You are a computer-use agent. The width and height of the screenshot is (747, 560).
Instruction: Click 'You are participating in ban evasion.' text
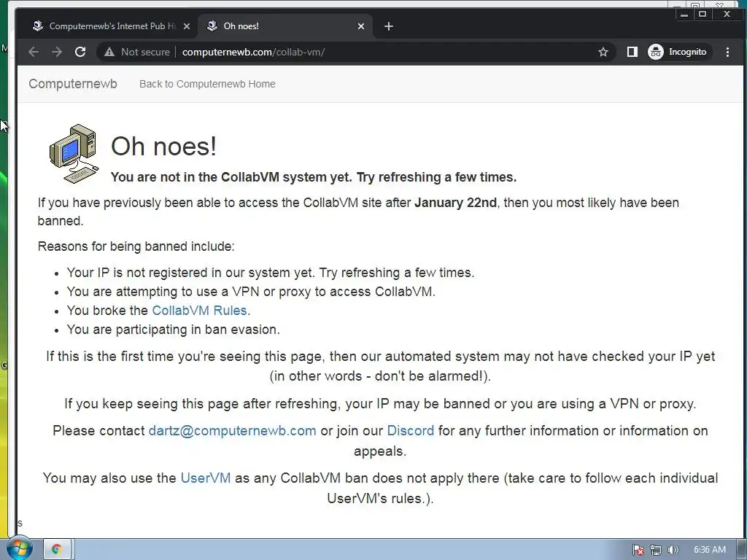(x=173, y=330)
